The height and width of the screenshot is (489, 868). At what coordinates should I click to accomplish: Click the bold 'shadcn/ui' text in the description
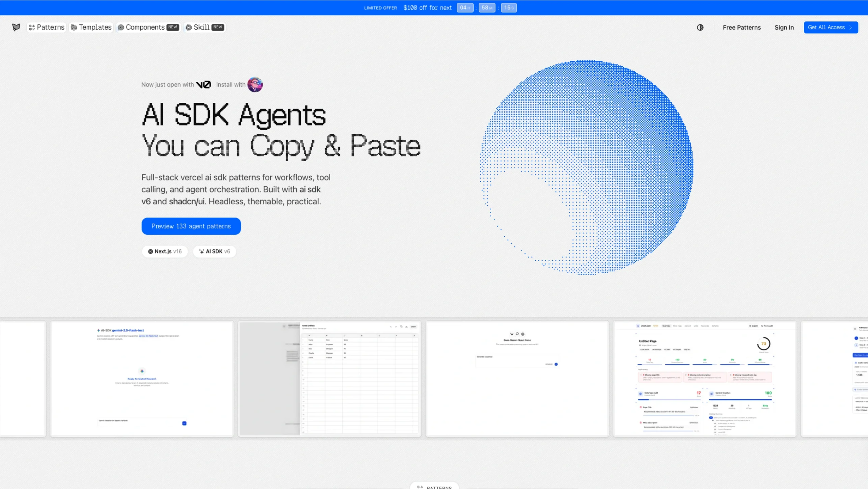[x=187, y=202]
